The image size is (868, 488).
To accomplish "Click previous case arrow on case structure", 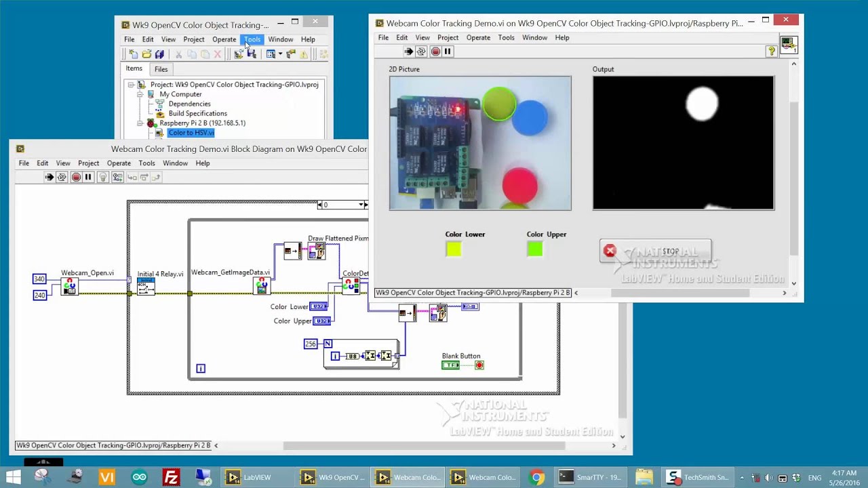I will coord(320,205).
